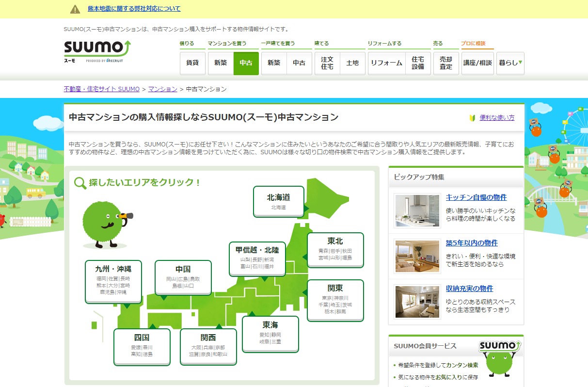Choose the 北海道 region box on map

(x=279, y=202)
